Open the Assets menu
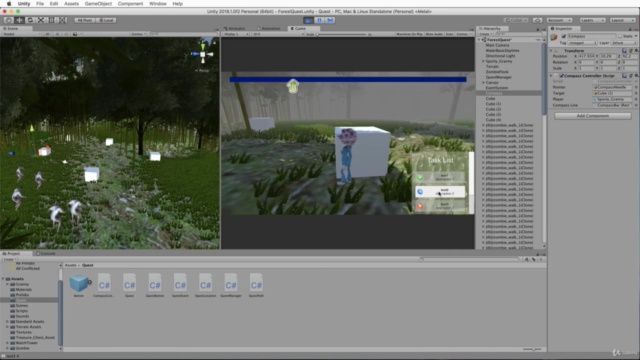Viewport: 640px width, 360px height. 71,3
